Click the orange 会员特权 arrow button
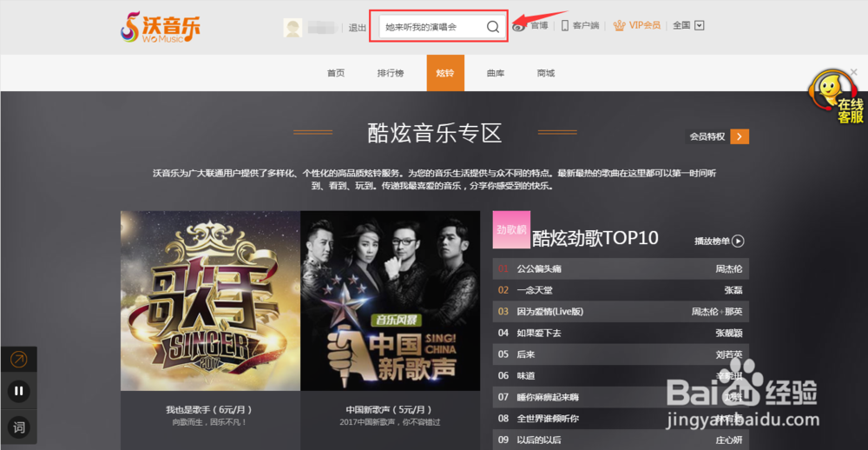Viewport: 868px width, 450px height. (740, 136)
